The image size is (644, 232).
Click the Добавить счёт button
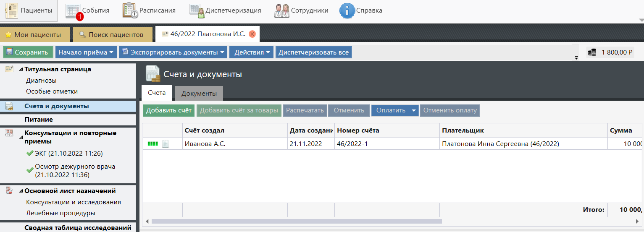pyautogui.click(x=168, y=111)
